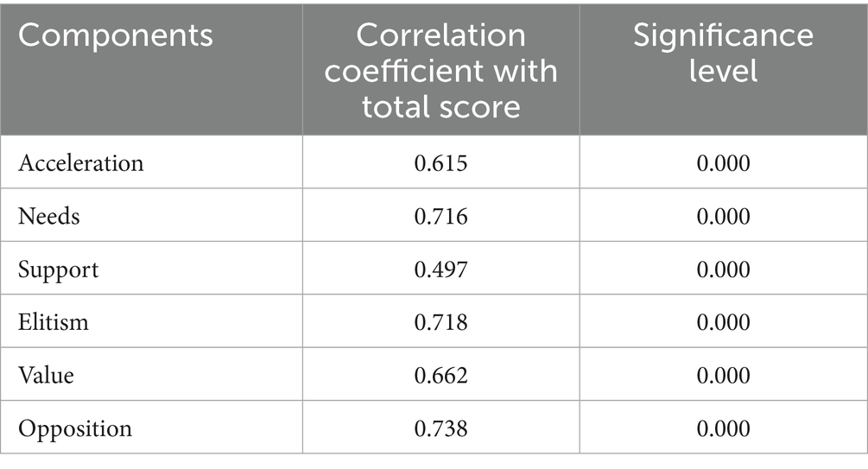Select the Correlation coefficient column header

[440, 70]
